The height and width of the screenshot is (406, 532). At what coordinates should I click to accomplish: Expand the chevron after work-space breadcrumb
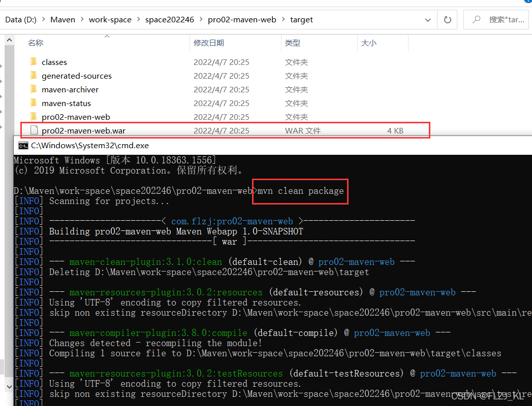(138, 20)
